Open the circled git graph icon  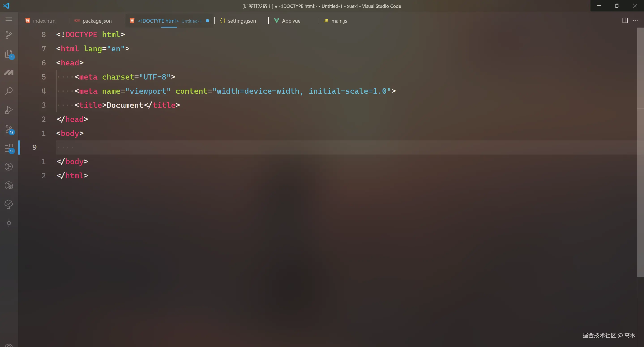click(9, 167)
